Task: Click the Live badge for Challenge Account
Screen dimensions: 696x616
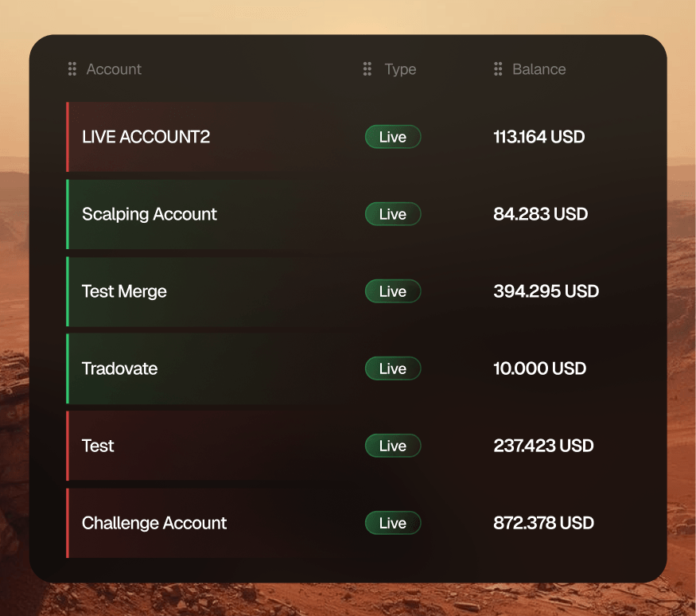Action: point(393,523)
